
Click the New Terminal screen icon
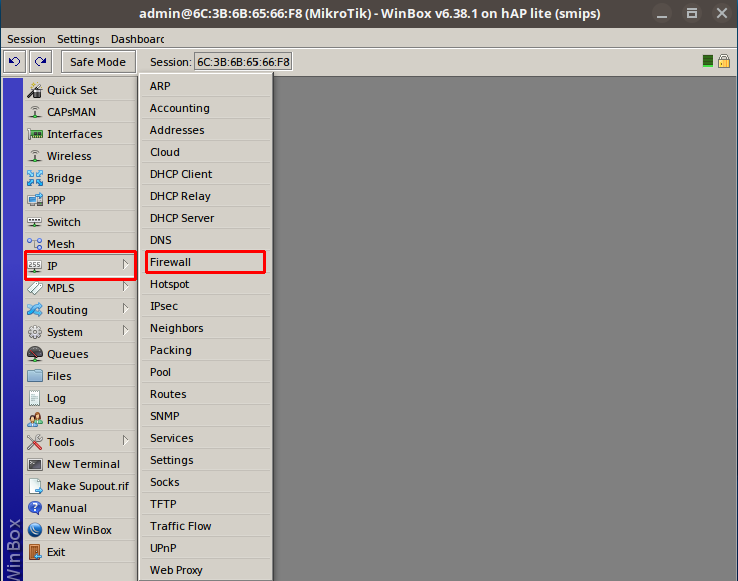click(x=35, y=464)
